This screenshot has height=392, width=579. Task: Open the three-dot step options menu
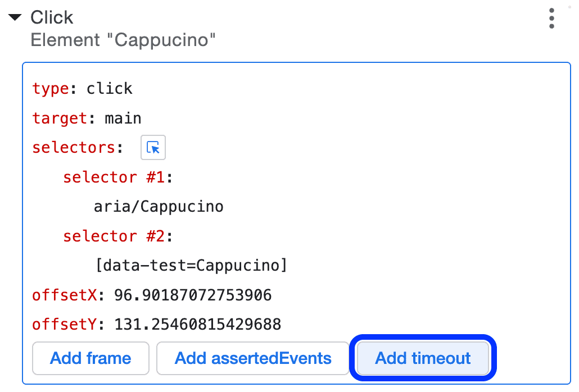click(551, 17)
